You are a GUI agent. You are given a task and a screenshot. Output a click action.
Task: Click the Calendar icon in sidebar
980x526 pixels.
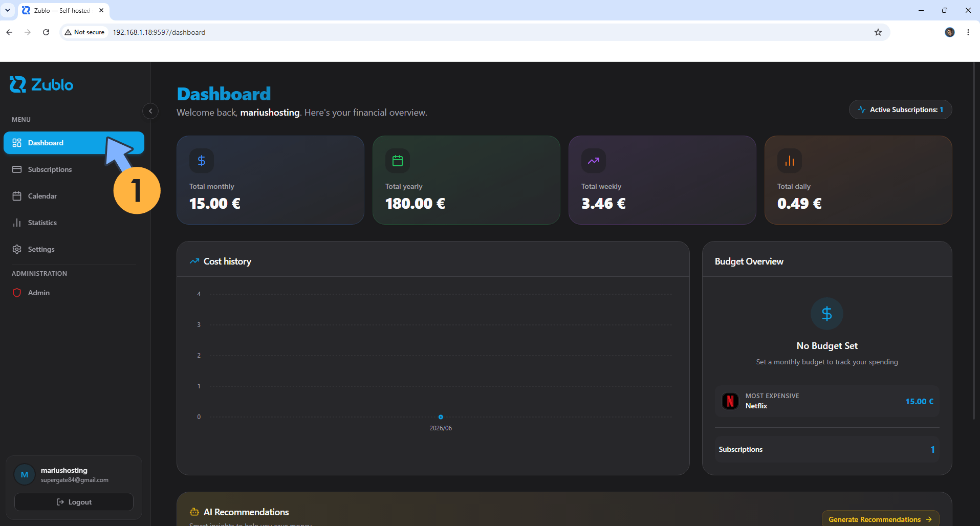[x=17, y=196]
